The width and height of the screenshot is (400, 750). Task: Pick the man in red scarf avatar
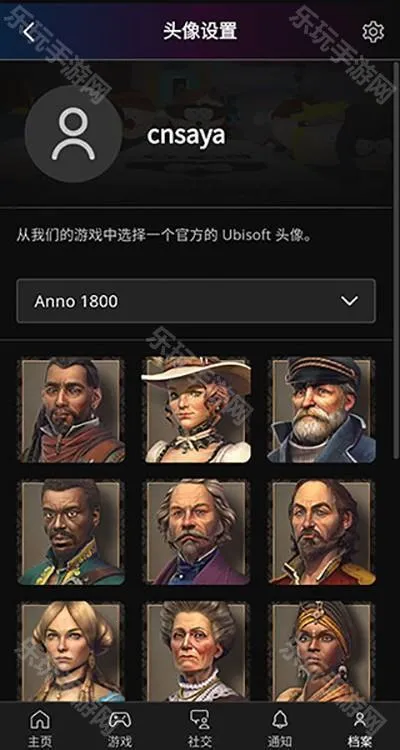pos(71,410)
